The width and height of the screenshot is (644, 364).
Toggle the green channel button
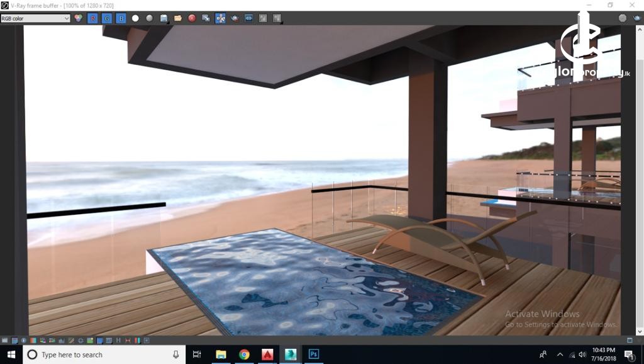107,18
